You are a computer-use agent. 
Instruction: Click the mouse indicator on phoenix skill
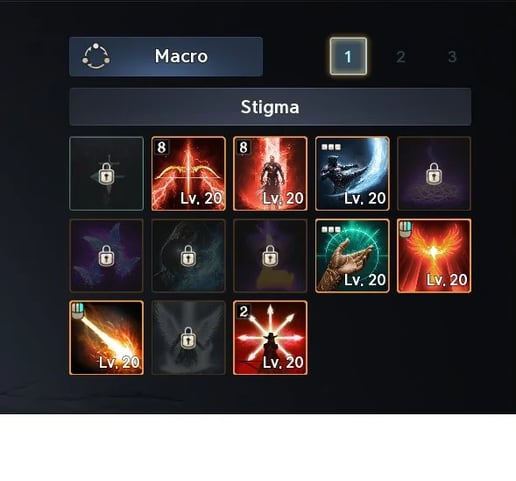(x=405, y=229)
